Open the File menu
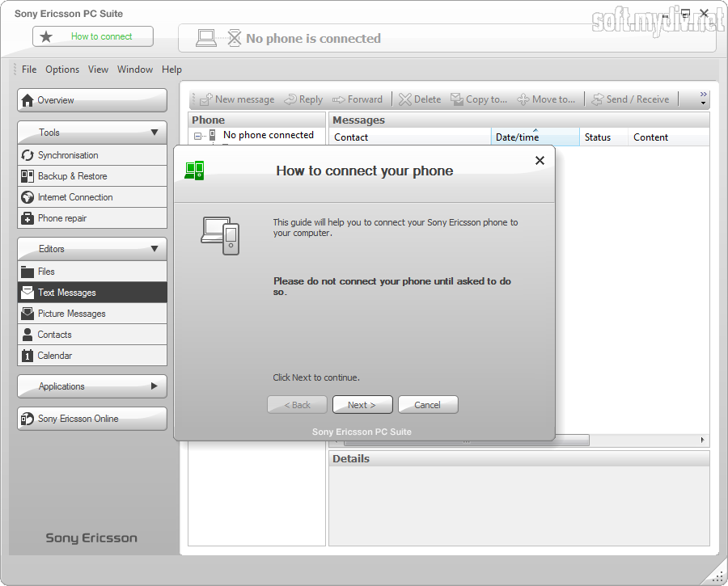Viewport: 728px width, 586px height. click(x=29, y=70)
